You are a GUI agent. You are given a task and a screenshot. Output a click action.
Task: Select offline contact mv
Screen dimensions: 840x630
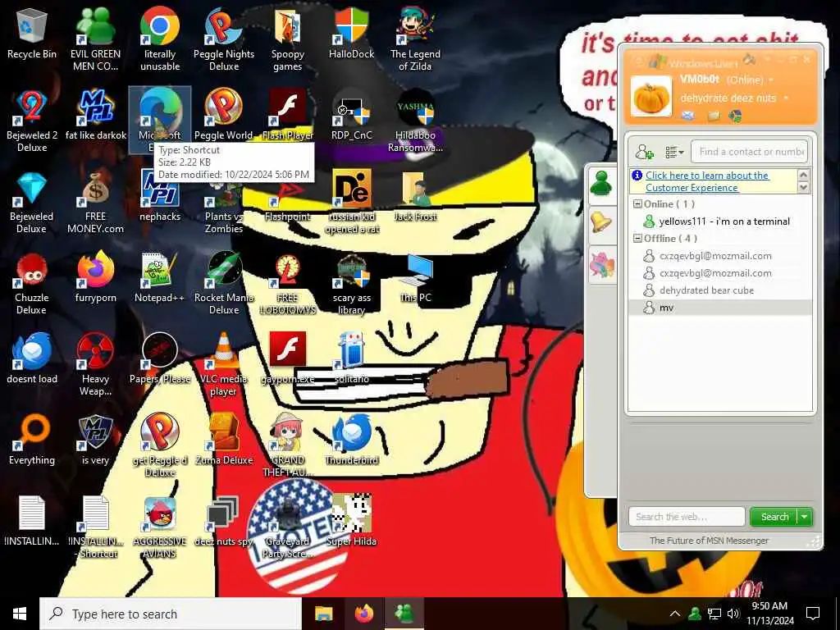(720, 308)
